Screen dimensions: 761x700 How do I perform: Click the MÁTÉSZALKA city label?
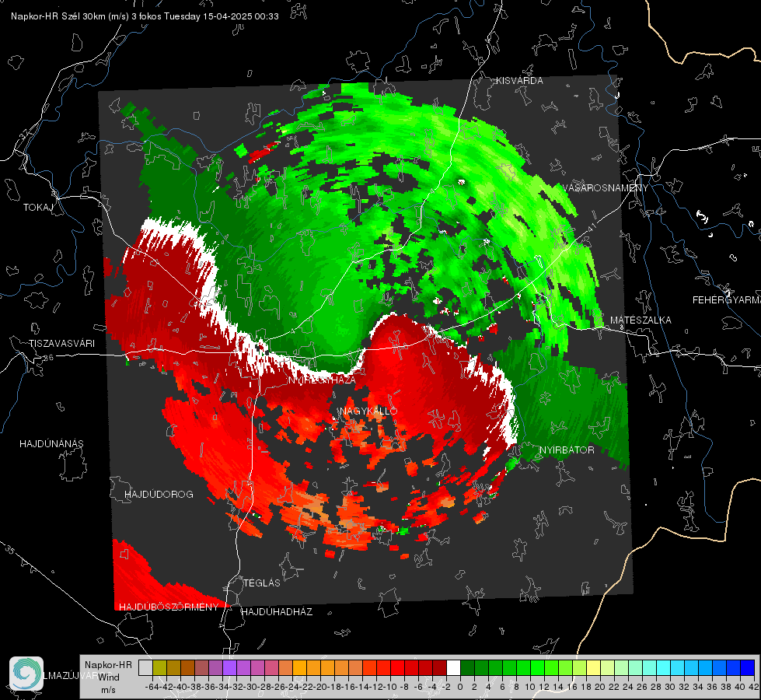641,320
